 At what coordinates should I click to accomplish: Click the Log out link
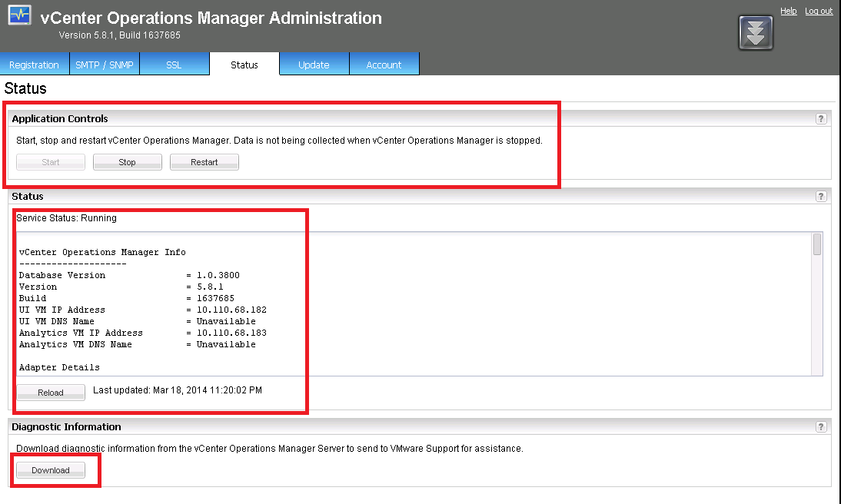point(819,11)
